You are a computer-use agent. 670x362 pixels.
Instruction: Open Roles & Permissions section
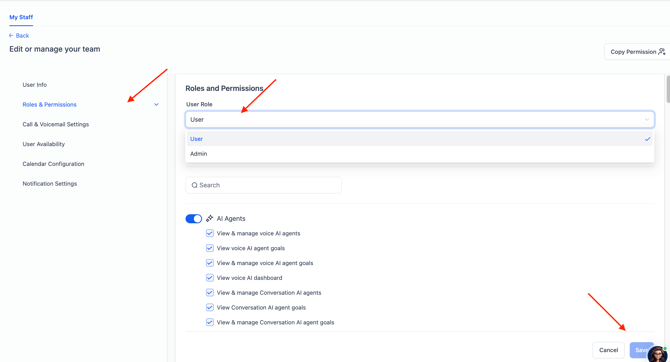coord(50,104)
